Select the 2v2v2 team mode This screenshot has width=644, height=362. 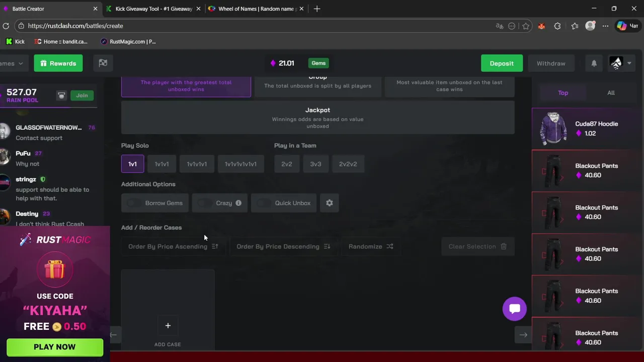click(348, 164)
